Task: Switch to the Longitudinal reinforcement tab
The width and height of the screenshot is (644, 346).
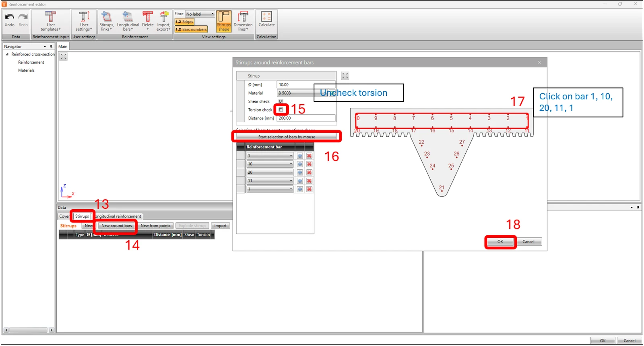Action: point(118,216)
